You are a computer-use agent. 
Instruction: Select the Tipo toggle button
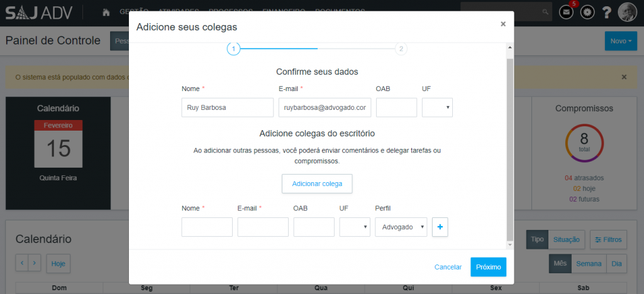(x=537, y=239)
